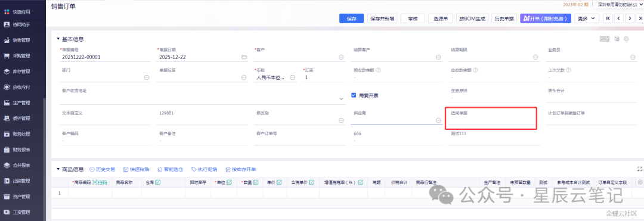Click the 保存 button
This screenshot has width=644, height=221.
pyautogui.click(x=352, y=18)
